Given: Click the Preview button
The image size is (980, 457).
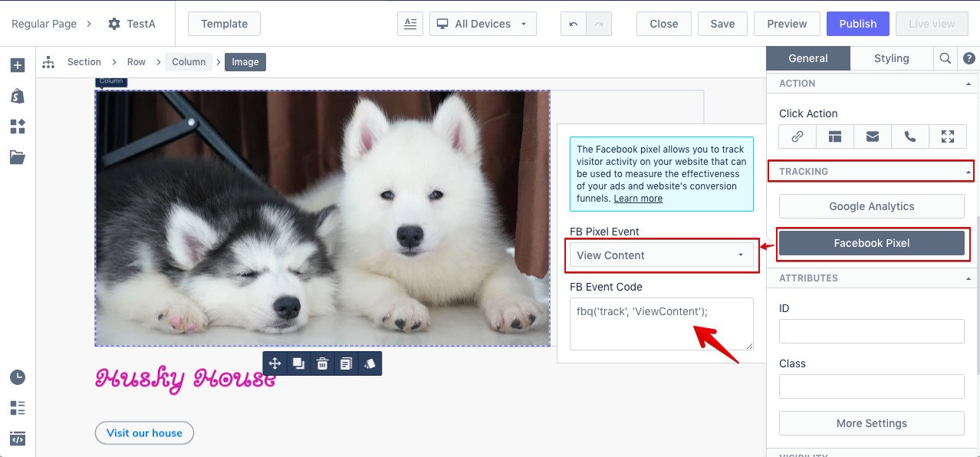Looking at the screenshot, I should [788, 24].
